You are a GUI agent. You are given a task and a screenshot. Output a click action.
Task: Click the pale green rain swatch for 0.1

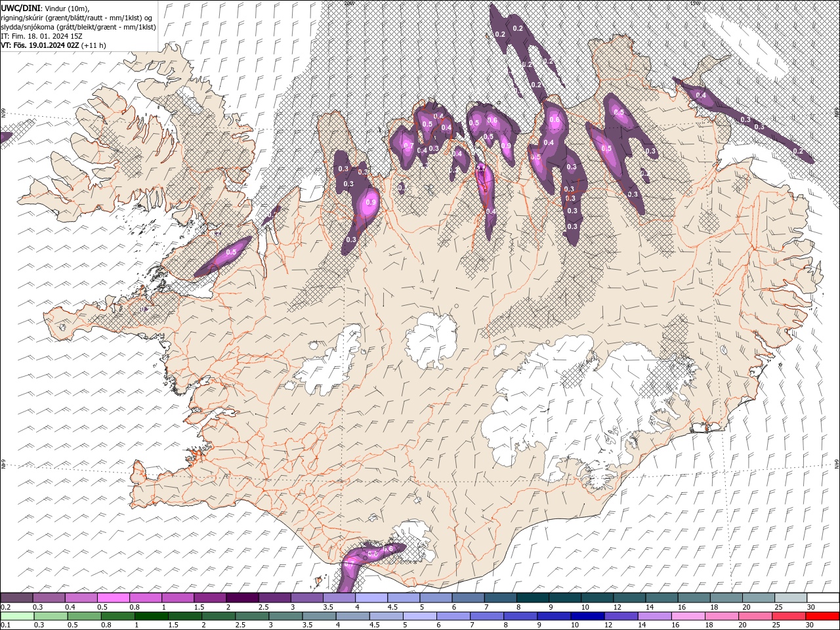pos(18,616)
